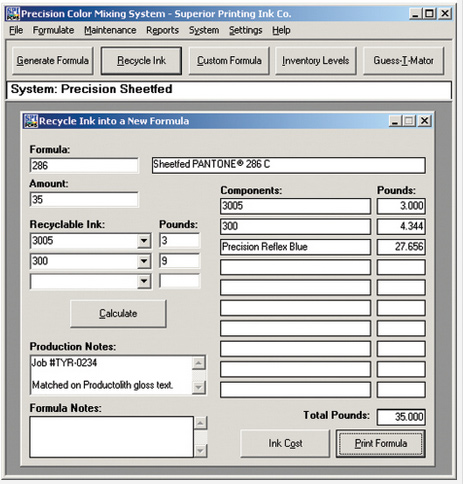Screen dimensions: 463x484
Task: Click the Amount field containing 35
Action: [x=84, y=199]
